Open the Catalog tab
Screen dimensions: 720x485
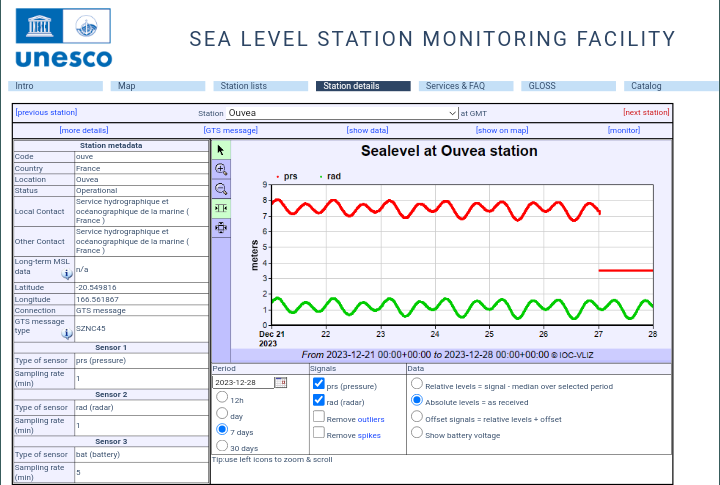pyautogui.click(x=671, y=86)
